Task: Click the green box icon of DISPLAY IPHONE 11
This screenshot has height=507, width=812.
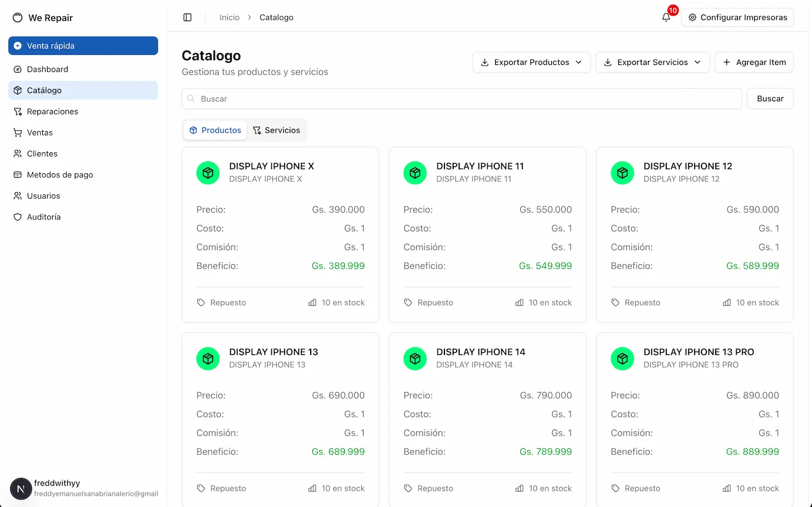Action: click(415, 173)
